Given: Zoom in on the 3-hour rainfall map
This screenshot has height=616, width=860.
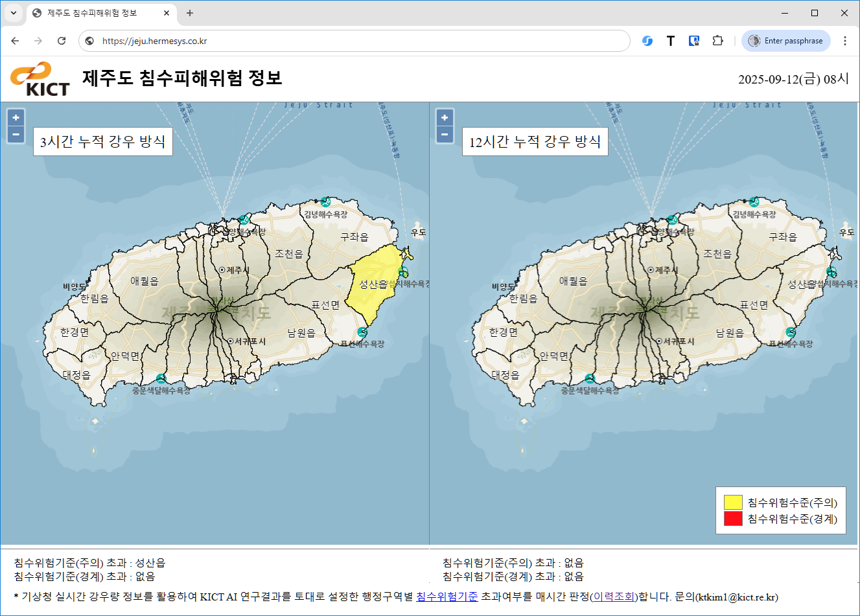Looking at the screenshot, I should (16, 118).
